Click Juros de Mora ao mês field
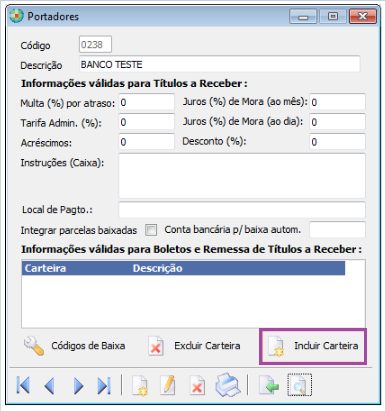The image size is (385, 411). 337,102
